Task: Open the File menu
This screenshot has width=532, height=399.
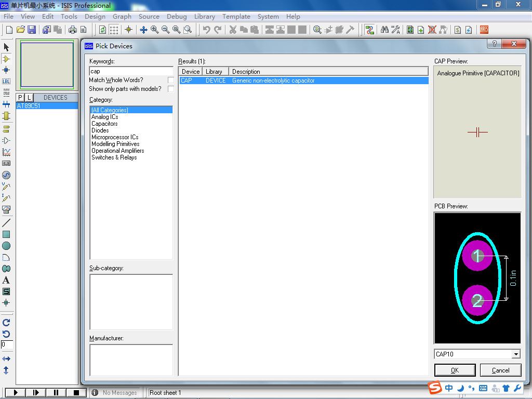Action: pyautogui.click(x=8, y=16)
